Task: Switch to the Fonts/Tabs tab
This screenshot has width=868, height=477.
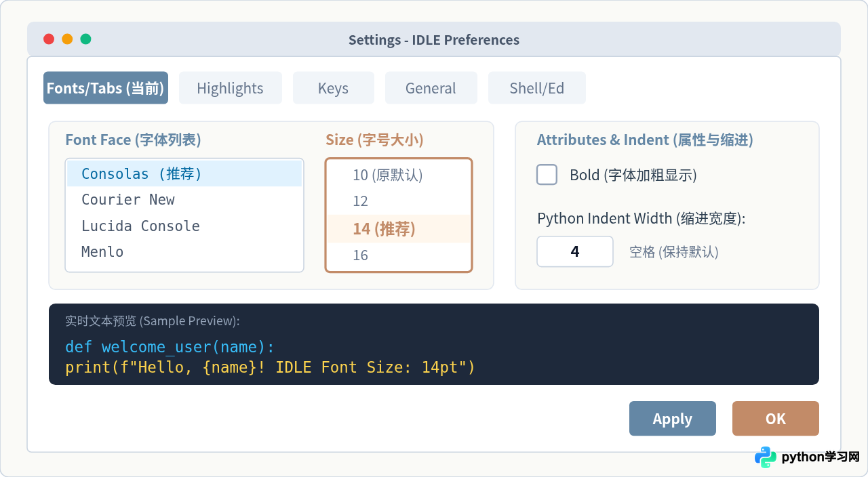Action: [106, 88]
